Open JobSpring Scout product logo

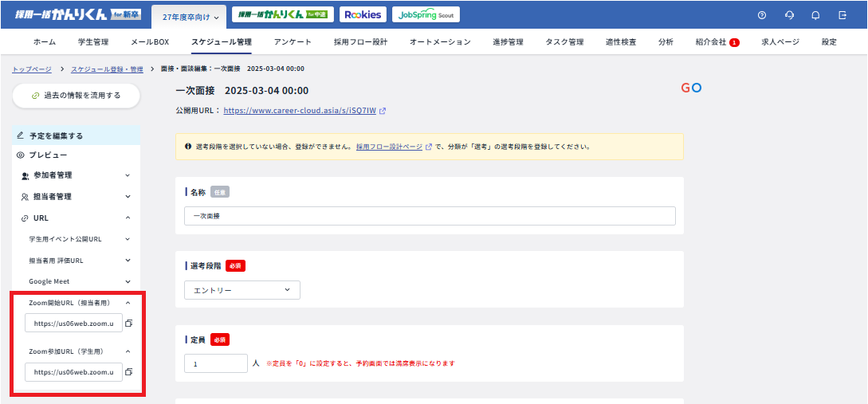coord(425,14)
